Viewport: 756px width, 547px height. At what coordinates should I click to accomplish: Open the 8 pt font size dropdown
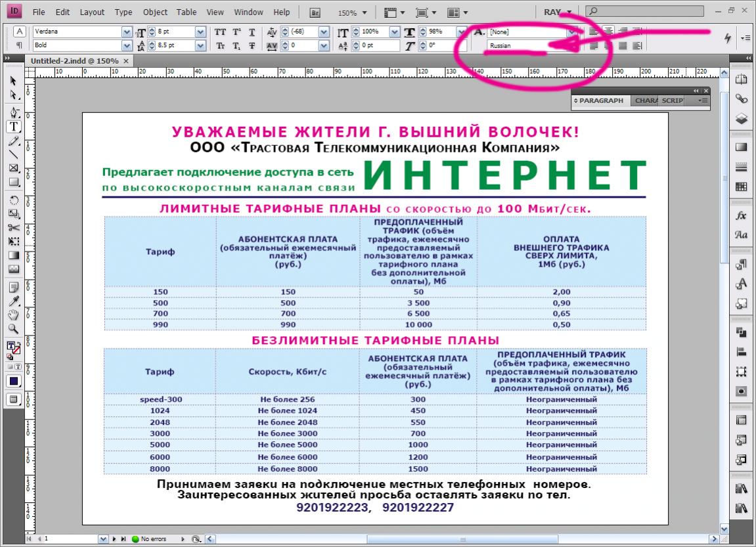(x=200, y=32)
